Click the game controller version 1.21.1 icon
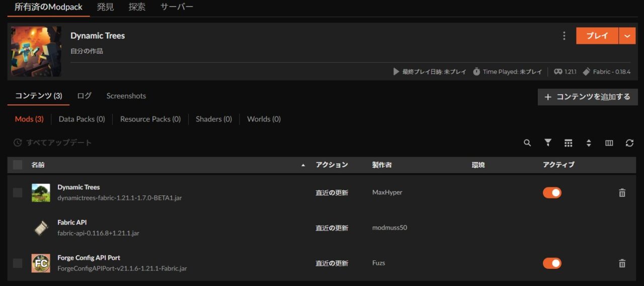Screen dimensions: 644x286 pyautogui.click(x=558, y=71)
